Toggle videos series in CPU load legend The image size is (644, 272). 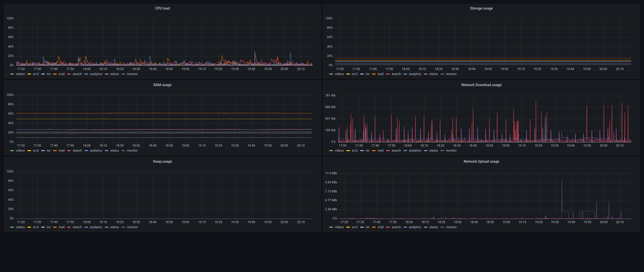tap(20, 74)
